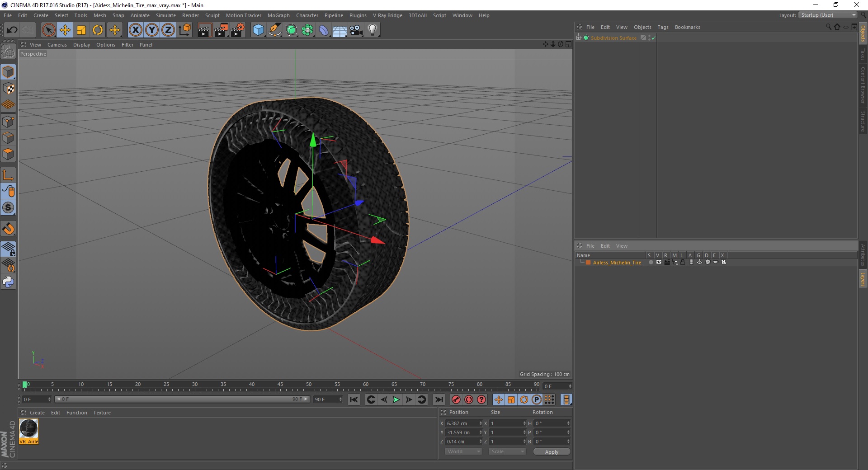Enable the Enable Axis mode icon
This screenshot has width=868, height=470.
click(x=8, y=175)
